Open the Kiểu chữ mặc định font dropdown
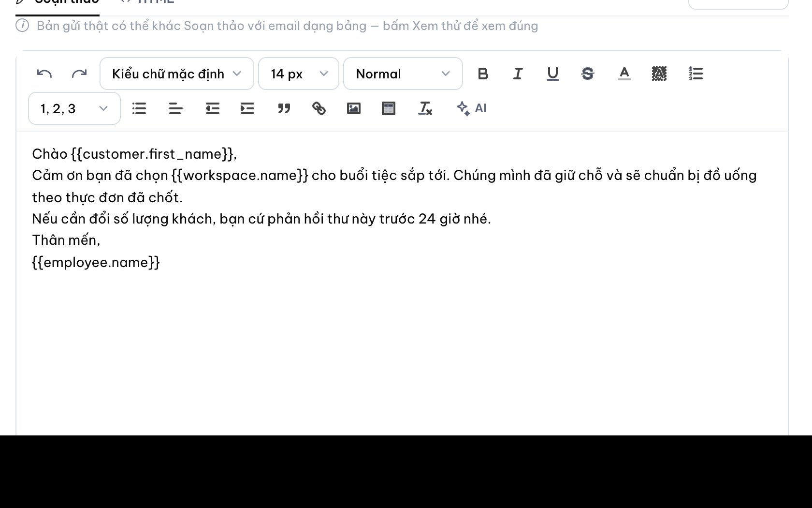The width and height of the screenshot is (812, 508). (x=177, y=74)
